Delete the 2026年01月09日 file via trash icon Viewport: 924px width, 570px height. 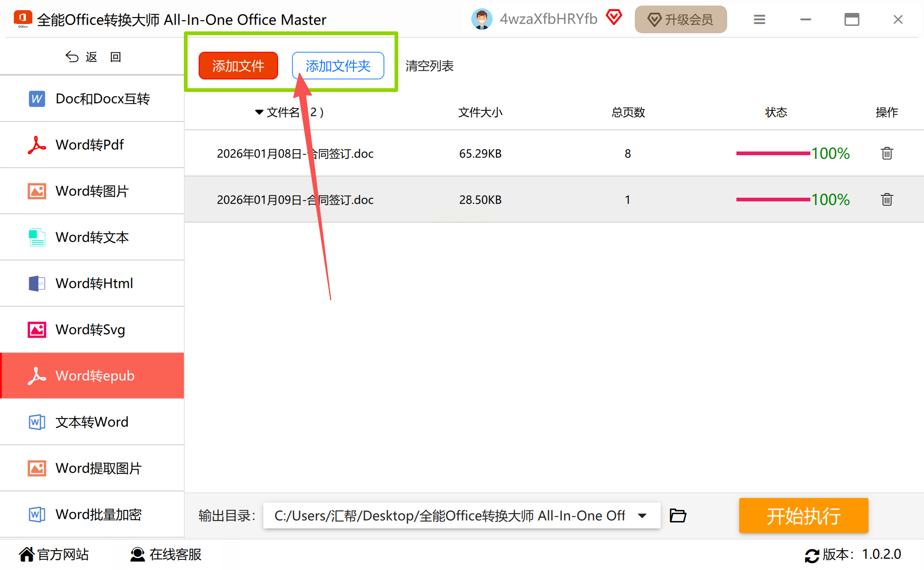click(x=887, y=200)
